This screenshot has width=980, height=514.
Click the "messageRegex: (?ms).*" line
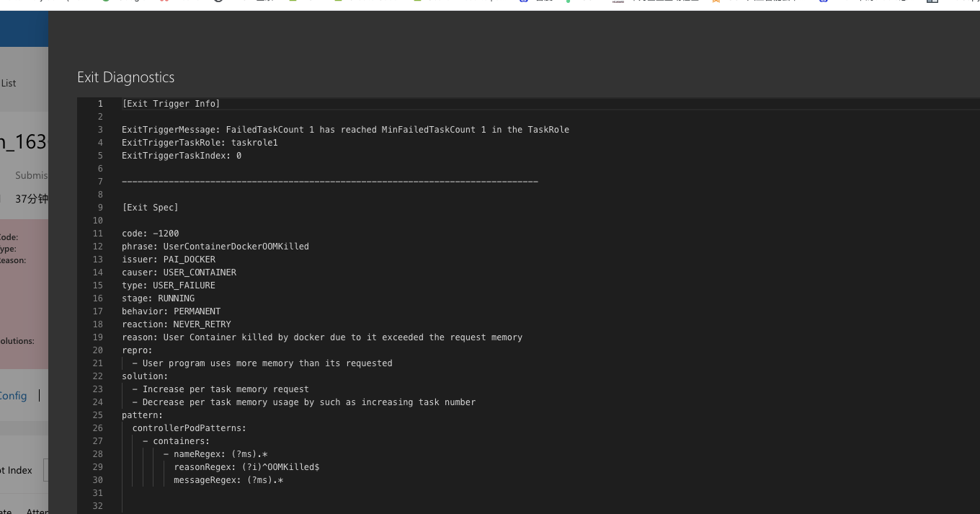pos(228,480)
